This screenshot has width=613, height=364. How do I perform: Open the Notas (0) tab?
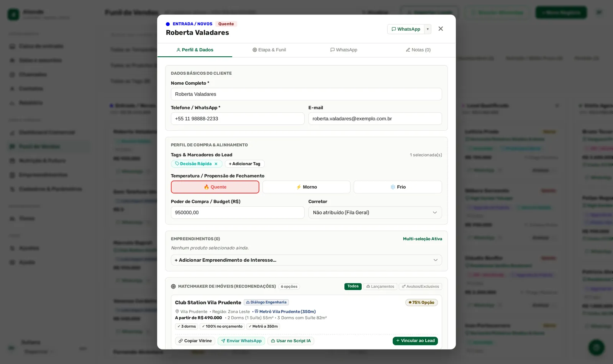tap(418, 50)
